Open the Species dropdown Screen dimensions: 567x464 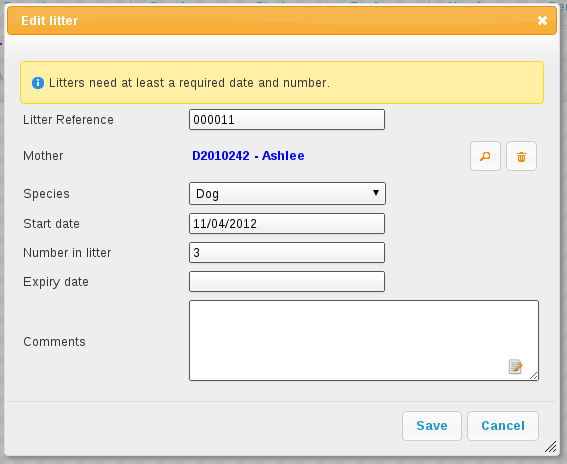(287, 193)
